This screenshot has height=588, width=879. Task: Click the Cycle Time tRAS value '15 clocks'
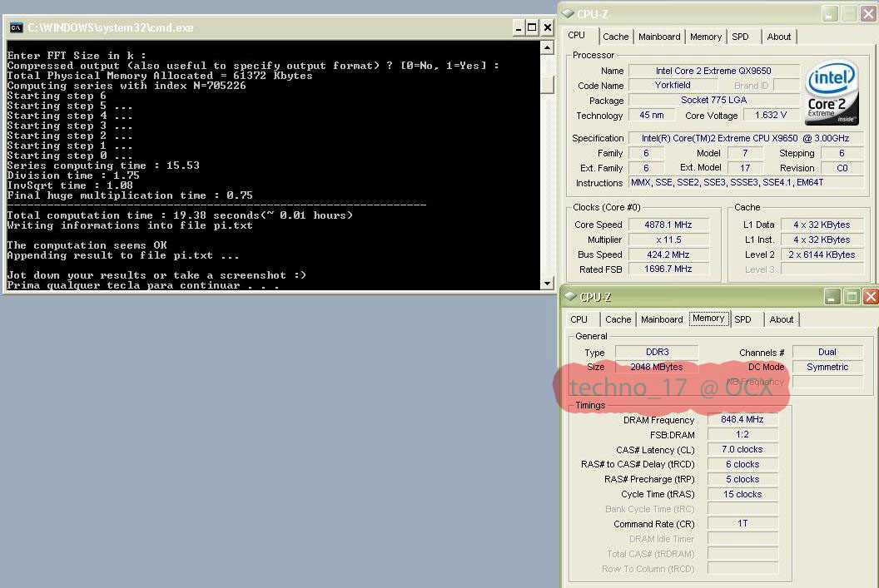(x=742, y=494)
